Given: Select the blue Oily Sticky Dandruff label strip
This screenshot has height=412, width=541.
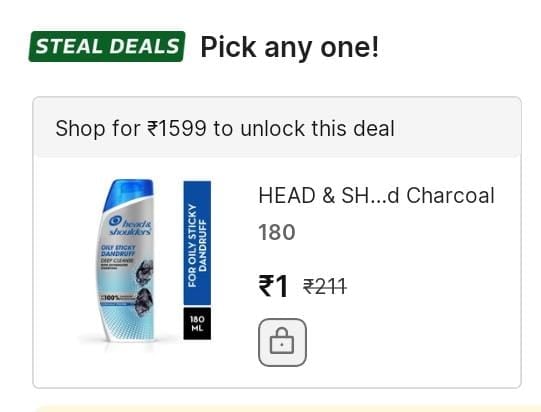Looking at the screenshot, I should 197,243.
